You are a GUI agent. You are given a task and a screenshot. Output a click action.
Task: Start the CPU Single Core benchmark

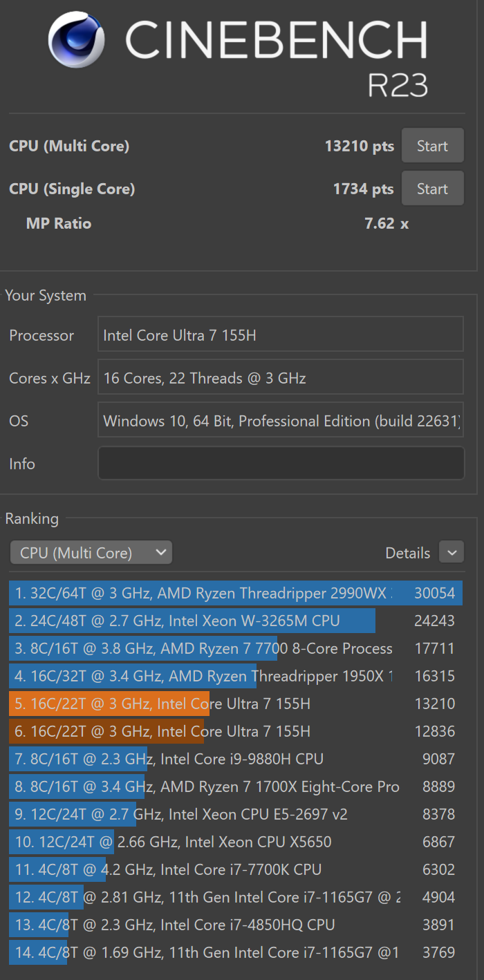pyautogui.click(x=432, y=189)
